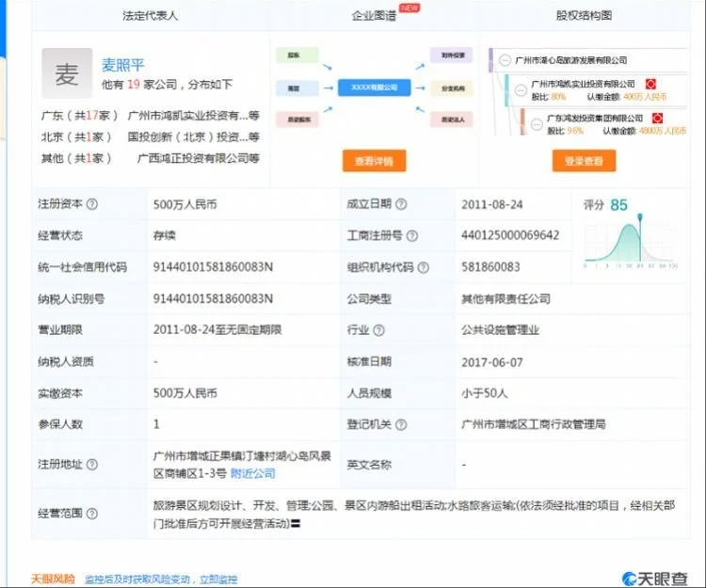
Task: Open the 附近公司 link
Action: tap(252, 473)
